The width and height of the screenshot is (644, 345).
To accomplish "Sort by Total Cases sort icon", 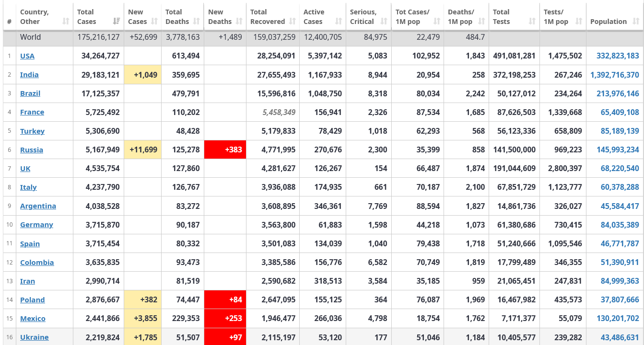I will click(117, 22).
